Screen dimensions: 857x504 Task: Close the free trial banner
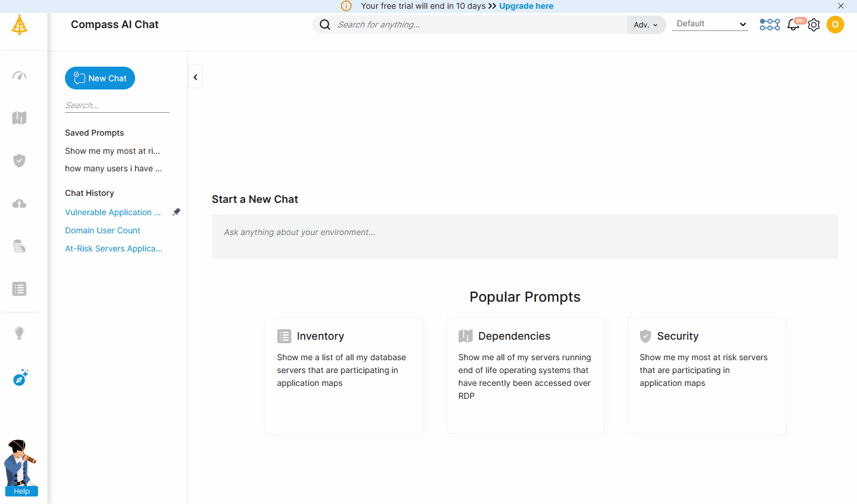coord(841,6)
